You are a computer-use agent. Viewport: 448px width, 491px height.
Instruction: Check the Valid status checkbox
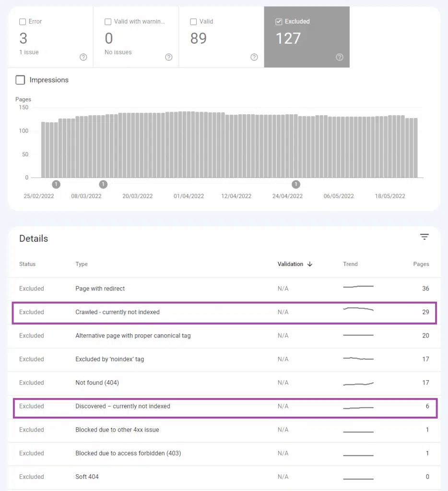pos(193,22)
